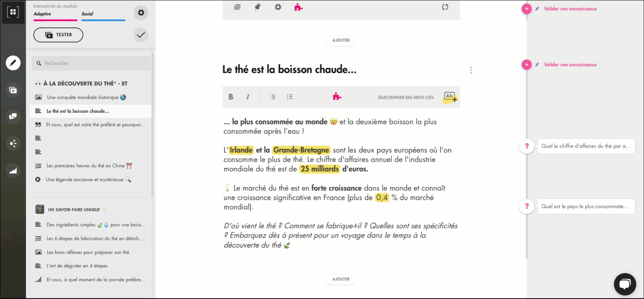
Task: Toggle bold formatting
Action: click(x=231, y=97)
